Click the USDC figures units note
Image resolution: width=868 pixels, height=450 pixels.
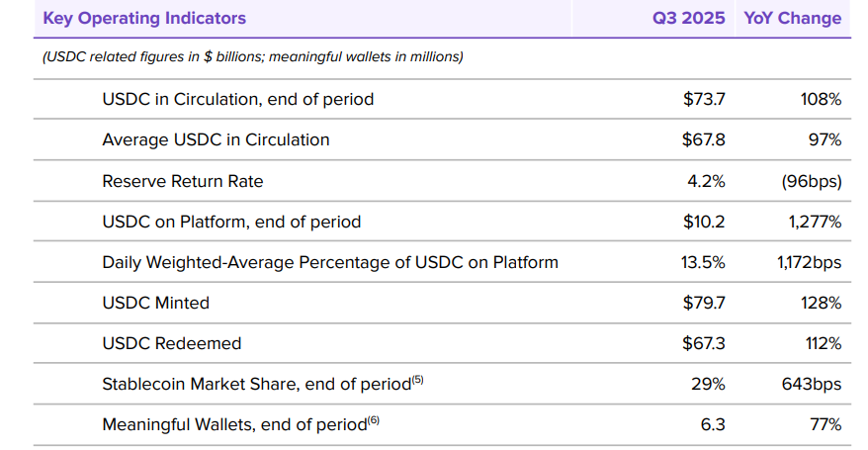(x=252, y=56)
